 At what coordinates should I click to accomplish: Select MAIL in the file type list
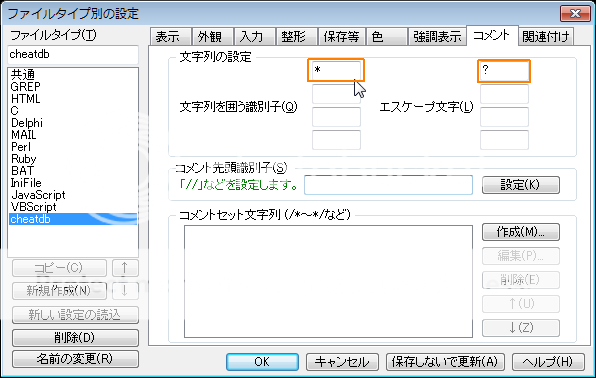[73, 135]
